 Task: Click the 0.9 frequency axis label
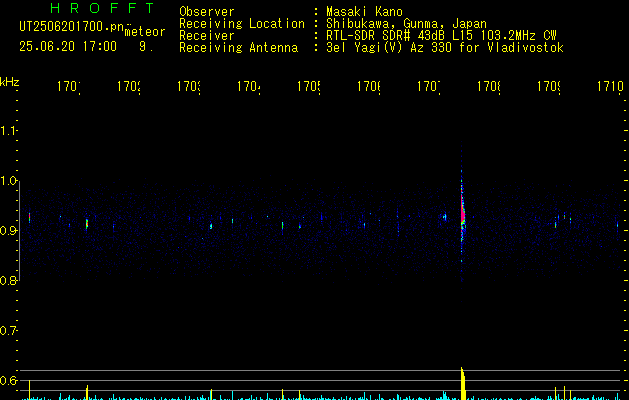(x=8, y=231)
